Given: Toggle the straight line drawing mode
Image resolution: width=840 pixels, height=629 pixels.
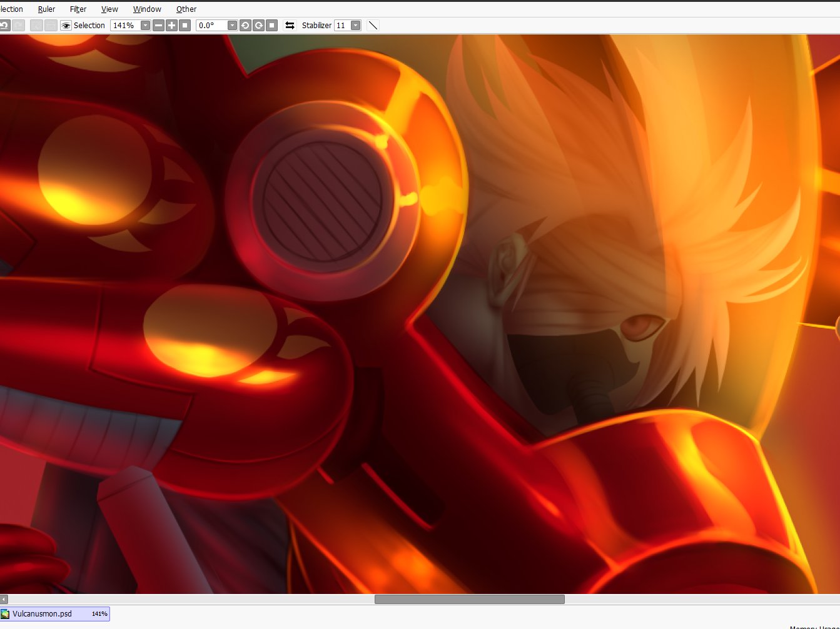Looking at the screenshot, I should point(373,26).
